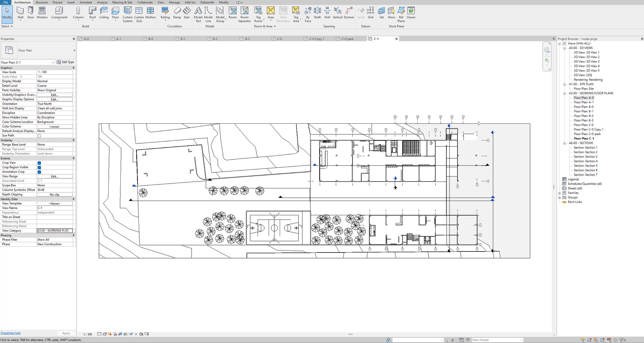Switch to the B-2 view tab
The image size is (644, 343).
pos(215,39)
